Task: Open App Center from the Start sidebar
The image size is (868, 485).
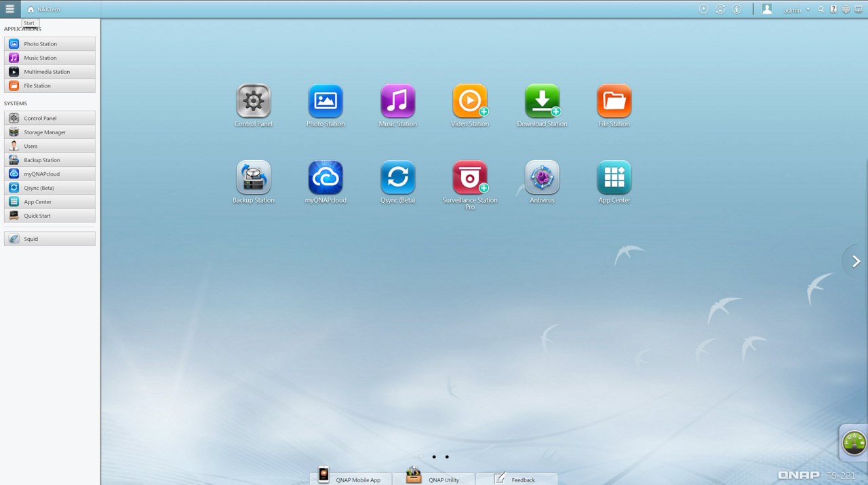Action: click(x=50, y=201)
